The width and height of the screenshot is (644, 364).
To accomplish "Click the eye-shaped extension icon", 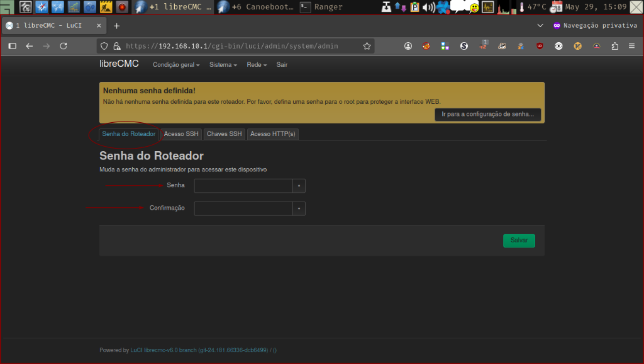I will pyautogui.click(x=558, y=46).
